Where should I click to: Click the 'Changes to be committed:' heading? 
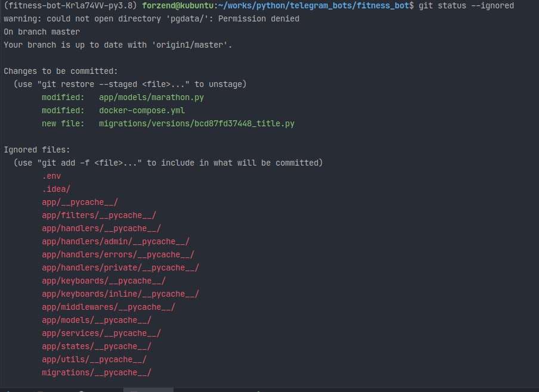60,71
